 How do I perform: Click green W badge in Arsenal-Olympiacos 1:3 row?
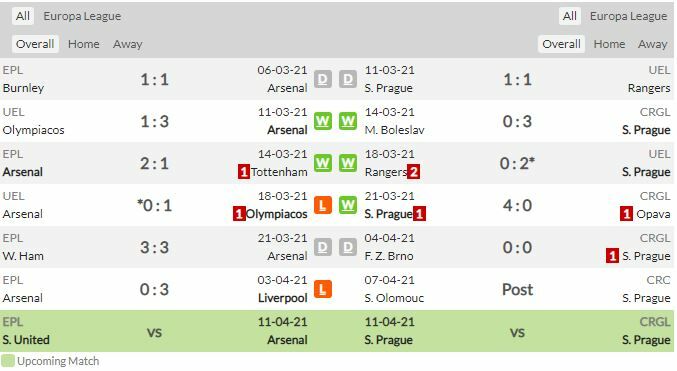[x=323, y=121]
